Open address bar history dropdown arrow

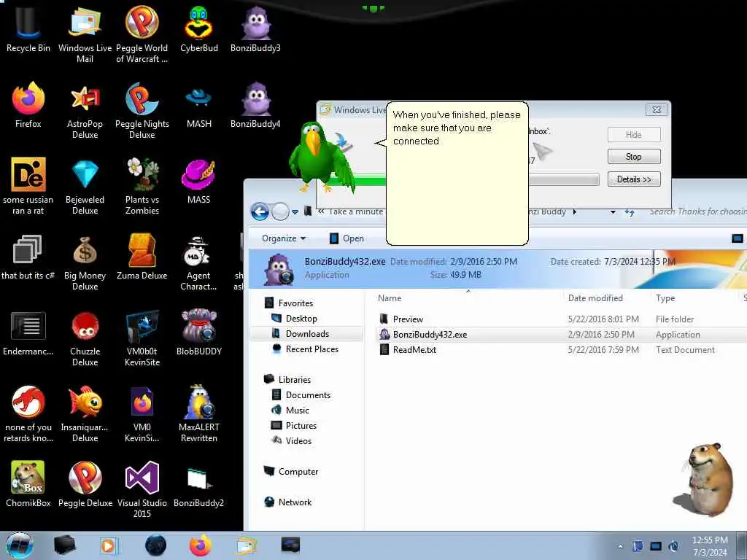point(613,212)
